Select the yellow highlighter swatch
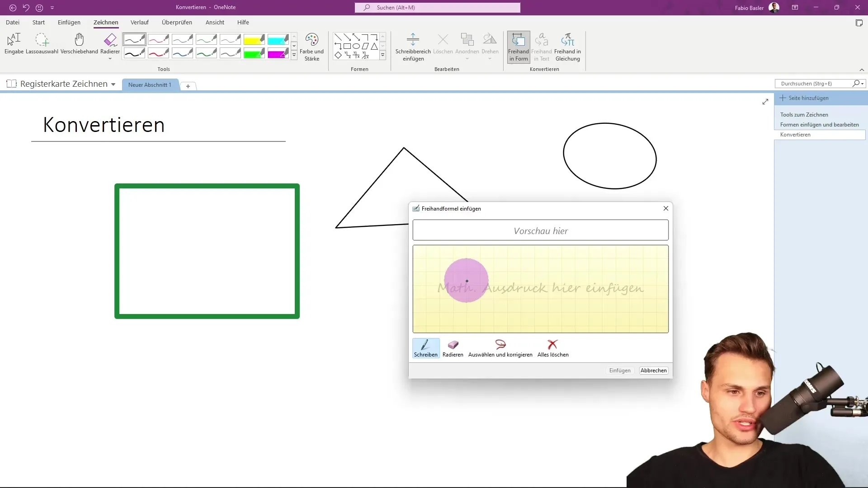868x488 pixels. (254, 39)
